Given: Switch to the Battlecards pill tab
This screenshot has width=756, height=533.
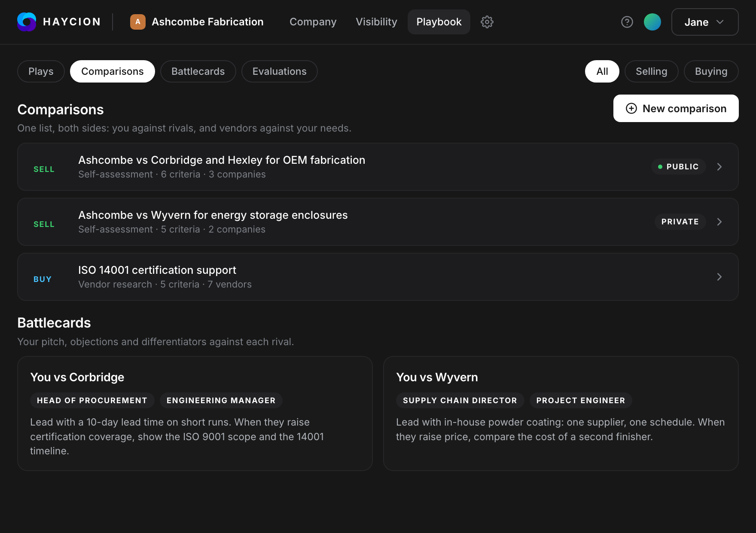Looking at the screenshot, I should tap(198, 71).
